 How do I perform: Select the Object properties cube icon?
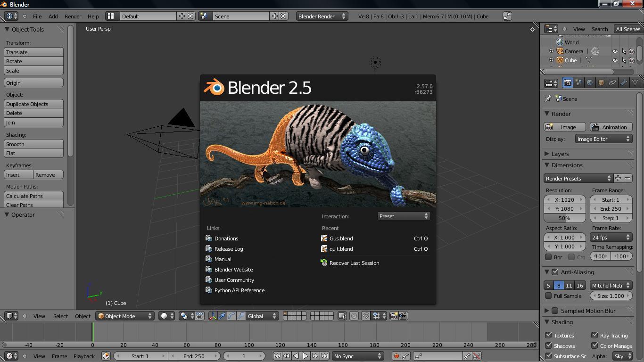(x=601, y=82)
